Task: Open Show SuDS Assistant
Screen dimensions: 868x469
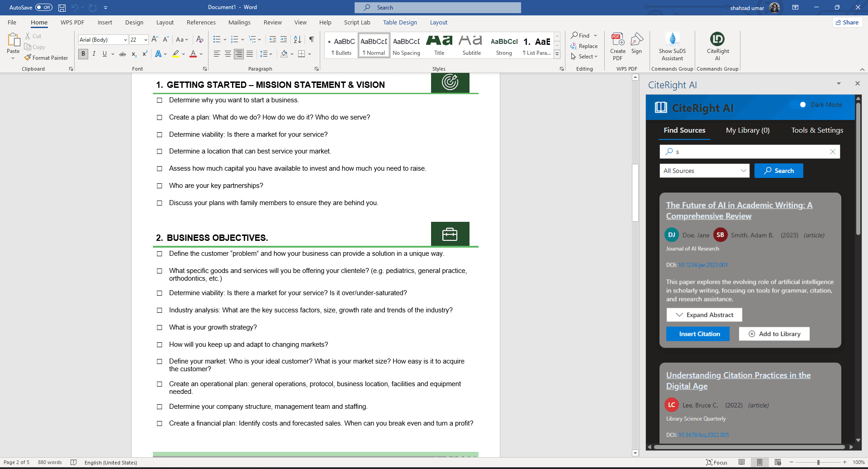Action: pos(672,46)
